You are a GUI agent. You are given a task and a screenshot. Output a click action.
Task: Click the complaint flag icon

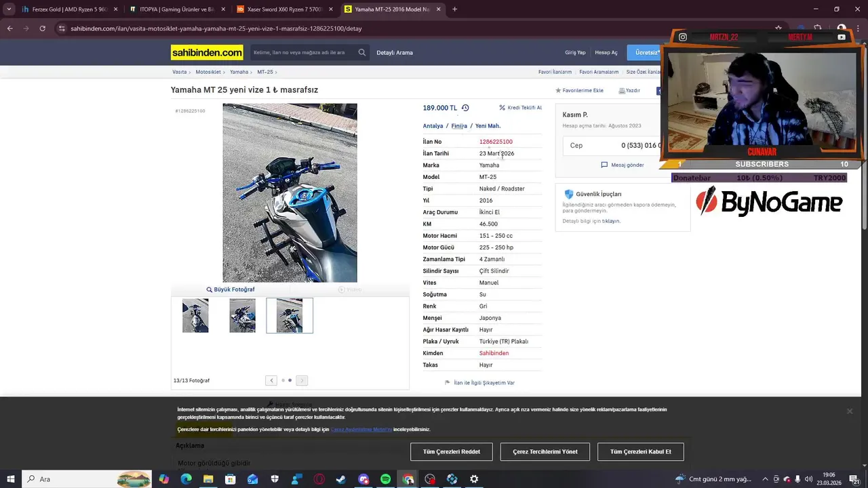[448, 383]
